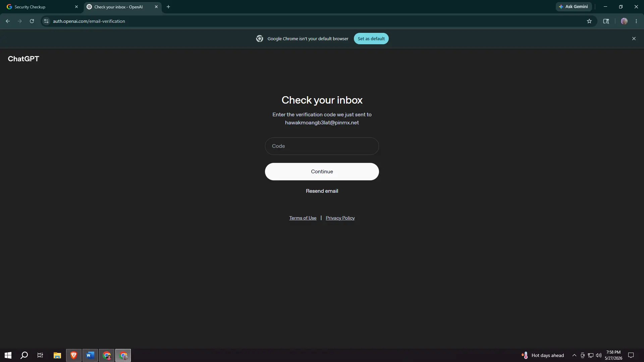
Task: Click the browser forward arrow
Action: pyautogui.click(x=20, y=21)
